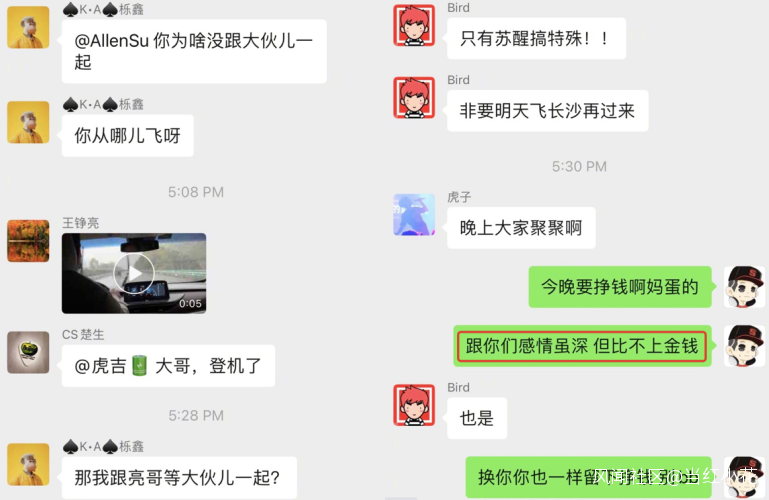The image size is (769, 500).
Task: Tap the 今晚要挣钱啊妈蛋的 green bubble
Action: pyautogui.click(x=620, y=287)
